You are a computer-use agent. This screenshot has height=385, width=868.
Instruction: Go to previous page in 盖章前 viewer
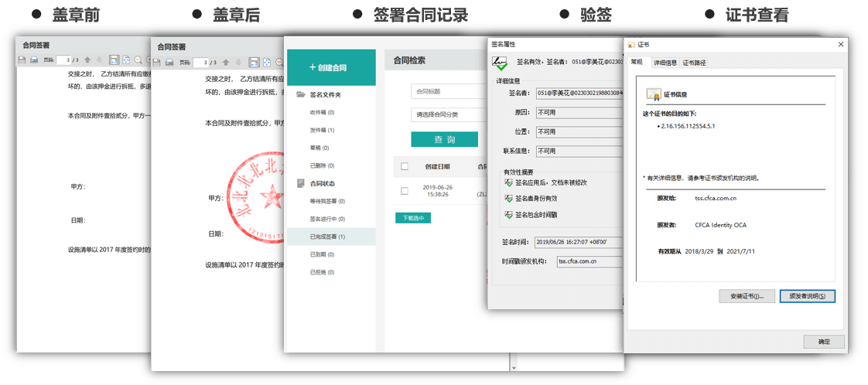pos(87,60)
